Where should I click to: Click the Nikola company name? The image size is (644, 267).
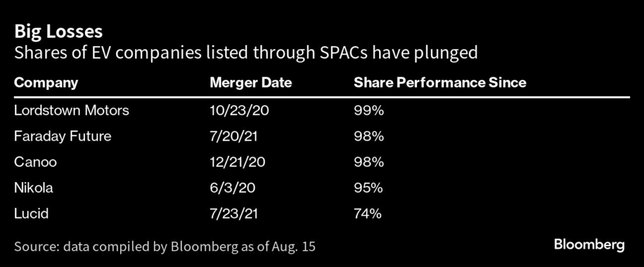pos(35,188)
